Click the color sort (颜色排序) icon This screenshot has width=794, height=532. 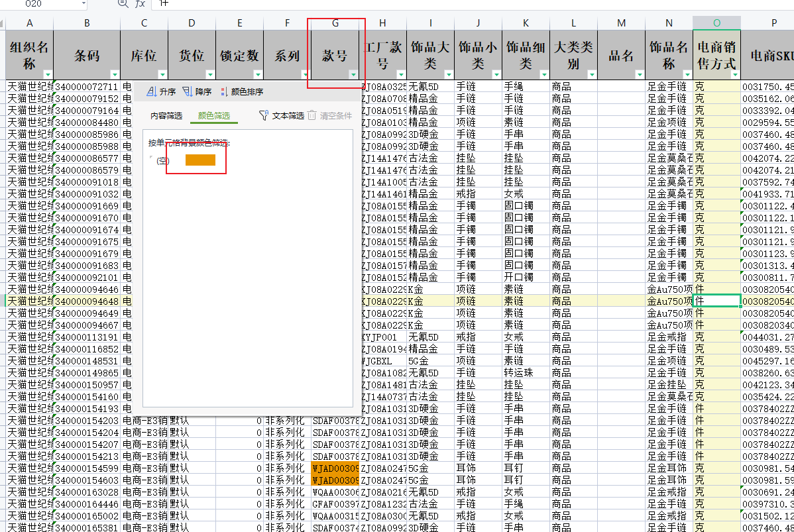point(223,91)
